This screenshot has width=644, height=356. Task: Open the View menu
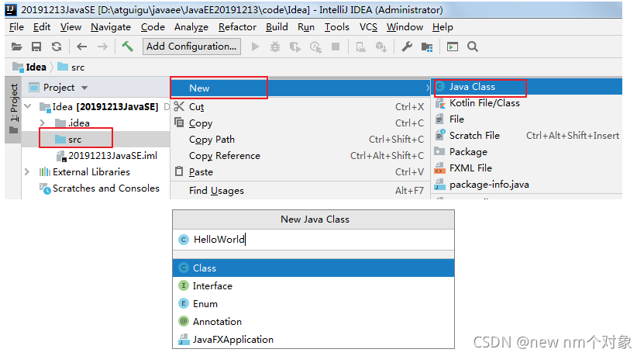(71, 27)
